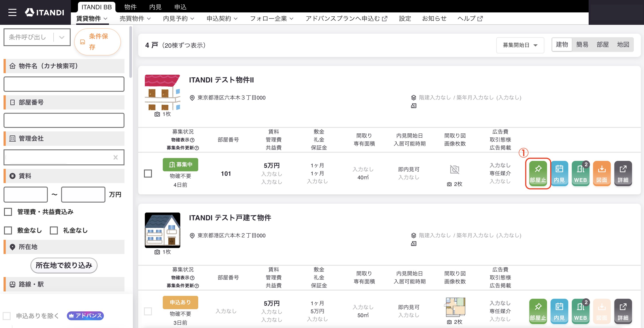Click WEB for ITANDI テスト戸建て物件
The width and height of the screenshot is (644, 328).
pyautogui.click(x=580, y=311)
